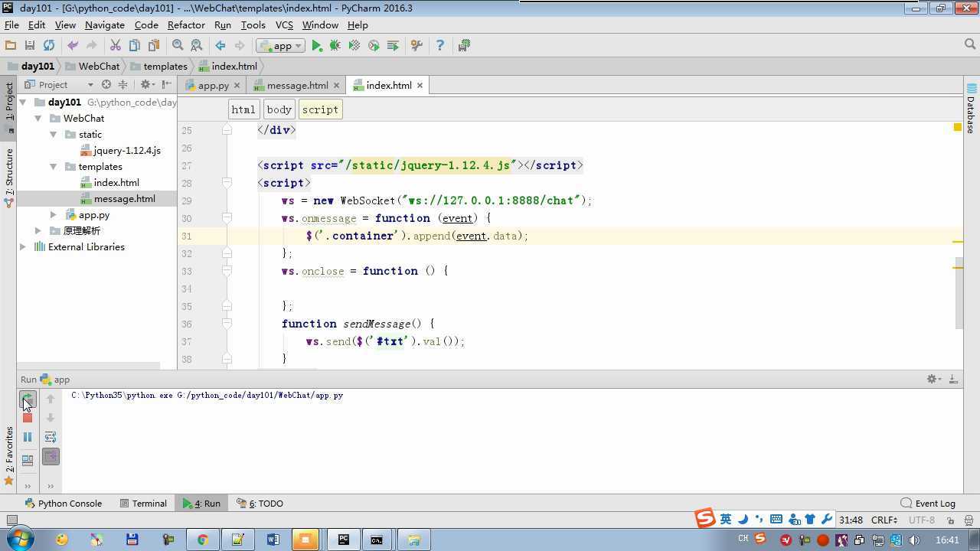Viewport: 980px width, 551px height.
Task: Click the Synchronize toolbar icon
Action: point(49,46)
